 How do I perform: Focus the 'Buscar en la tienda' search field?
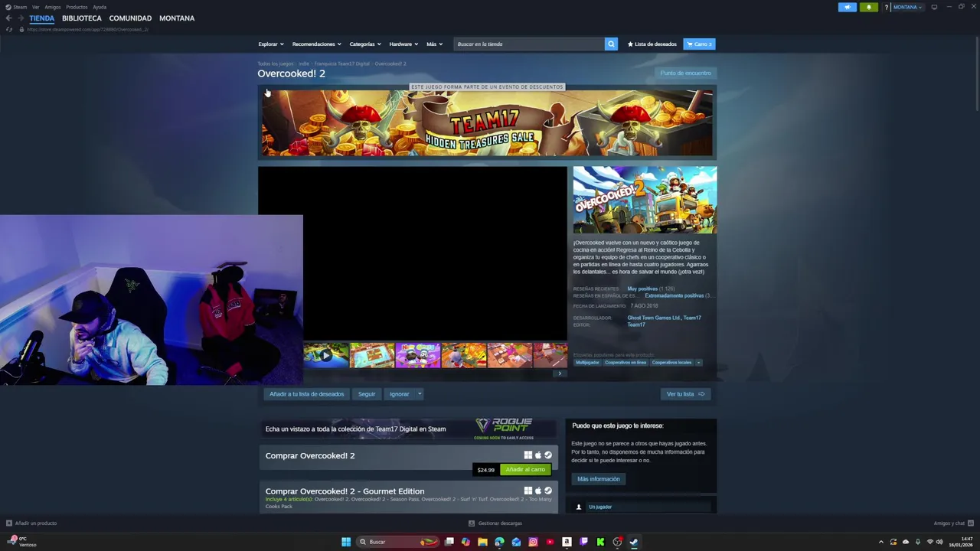[529, 44]
